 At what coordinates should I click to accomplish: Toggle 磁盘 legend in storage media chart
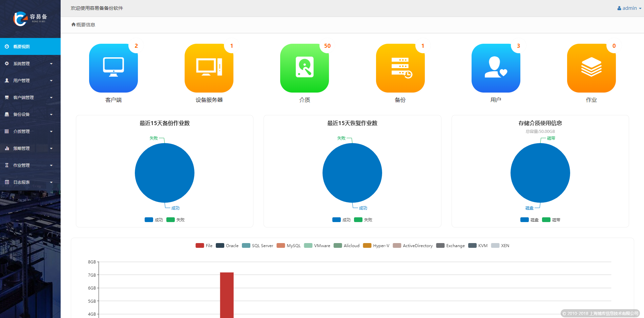point(529,220)
